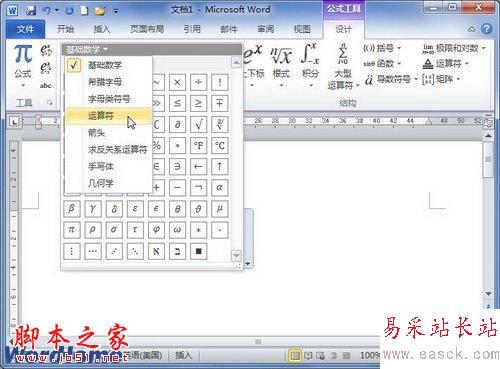Insert the up arrow symbol
Viewport: 500px width, 369px height.
(220, 166)
